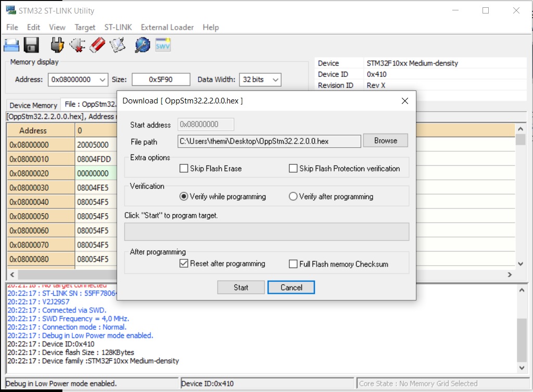533x392 pixels.
Task: Open the SWV viewer icon
Action: [x=163, y=45]
